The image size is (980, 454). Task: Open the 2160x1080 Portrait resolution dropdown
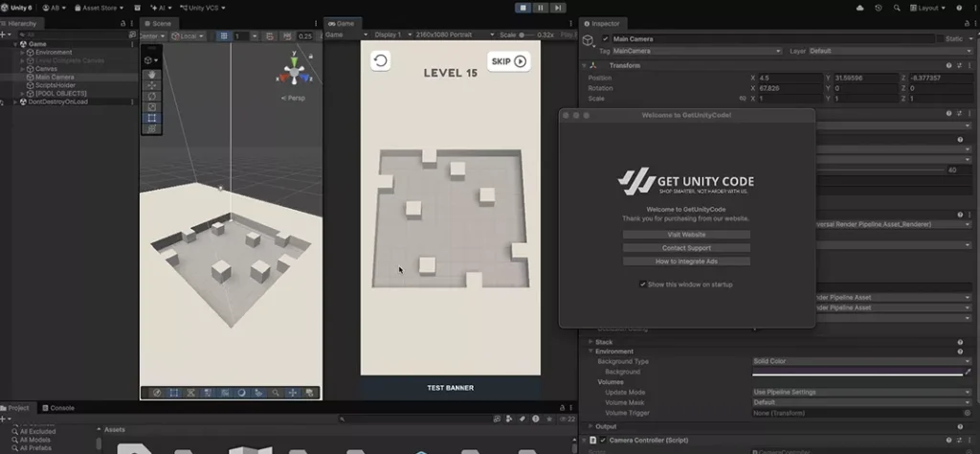coord(455,35)
